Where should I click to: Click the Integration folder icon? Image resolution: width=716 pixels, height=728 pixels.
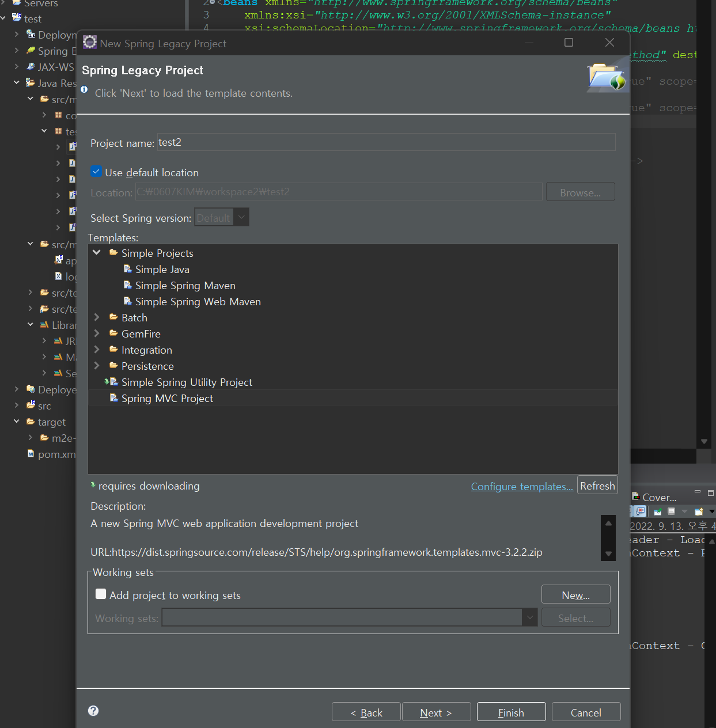click(114, 350)
